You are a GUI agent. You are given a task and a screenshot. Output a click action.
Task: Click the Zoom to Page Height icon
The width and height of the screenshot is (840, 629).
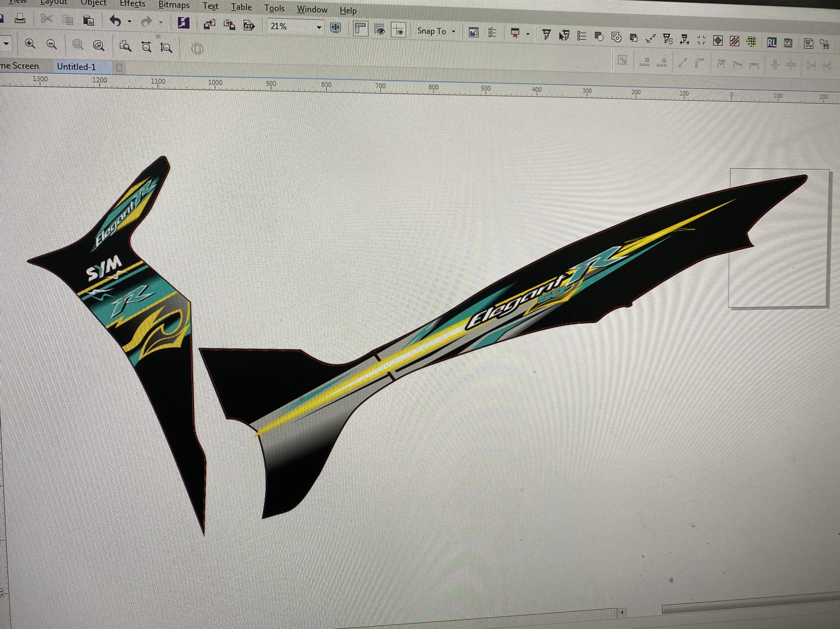pyautogui.click(x=166, y=47)
